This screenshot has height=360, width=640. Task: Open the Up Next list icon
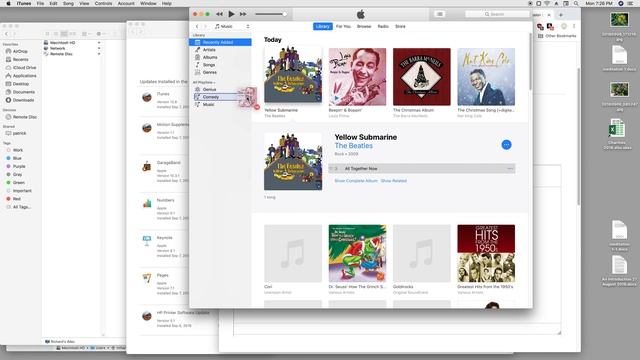(x=440, y=14)
